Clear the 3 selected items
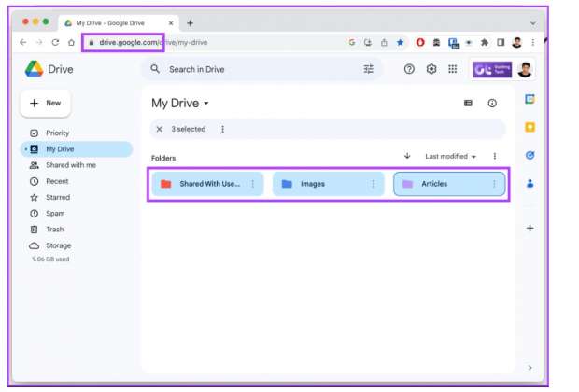Image resolution: width=579 pixels, height=392 pixels. [x=160, y=130]
